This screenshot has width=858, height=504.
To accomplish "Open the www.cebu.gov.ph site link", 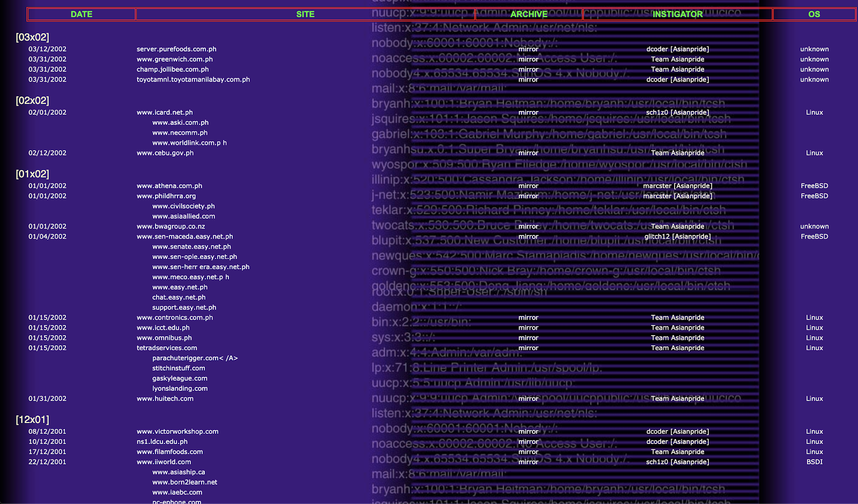I will [165, 153].
